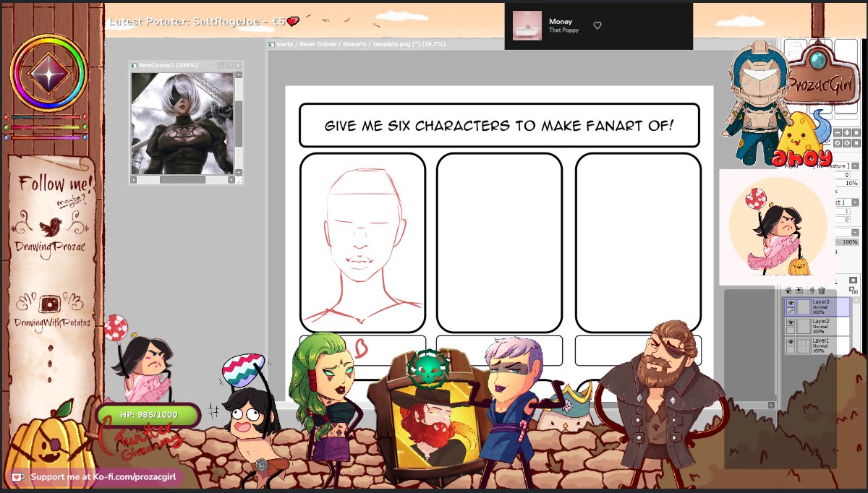Screen dimensions: 868x493
Task: Click the clear layer icon beside the trash
Action: (x=811, y=291)
